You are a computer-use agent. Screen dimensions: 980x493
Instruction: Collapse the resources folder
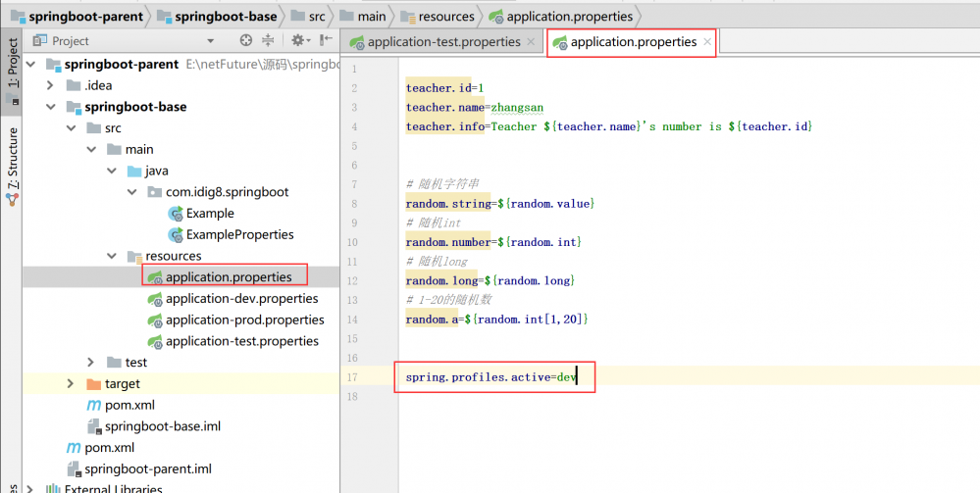coord(113,257)
